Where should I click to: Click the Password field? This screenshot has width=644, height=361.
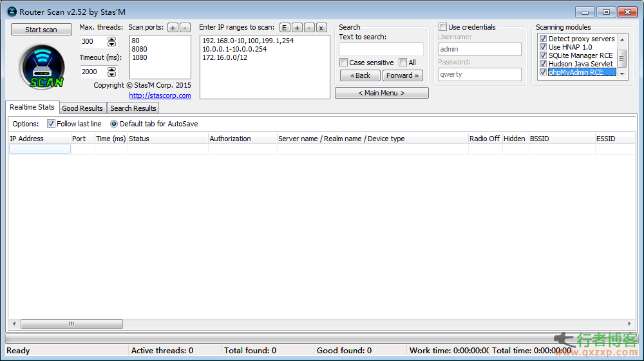click(x=480, y=74)
